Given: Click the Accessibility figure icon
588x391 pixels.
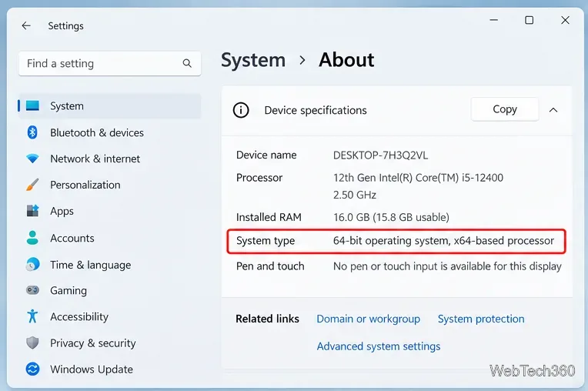Looking at the screenshot, I should [32, 316].
